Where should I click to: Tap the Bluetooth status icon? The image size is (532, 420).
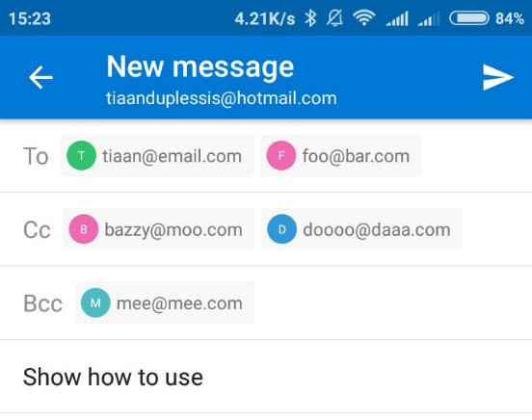coord(310,18)
